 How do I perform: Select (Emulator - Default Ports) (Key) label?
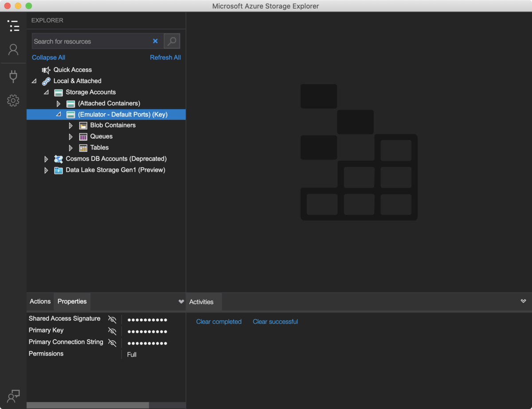[123, 114]
